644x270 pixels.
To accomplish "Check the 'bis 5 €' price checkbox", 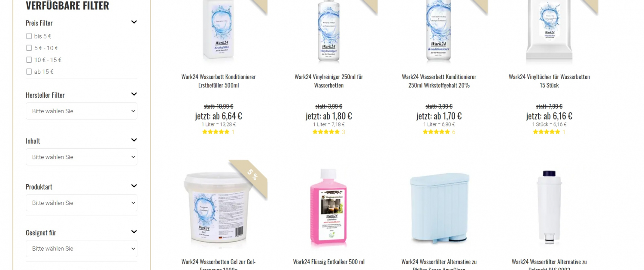I will (29, 36).
